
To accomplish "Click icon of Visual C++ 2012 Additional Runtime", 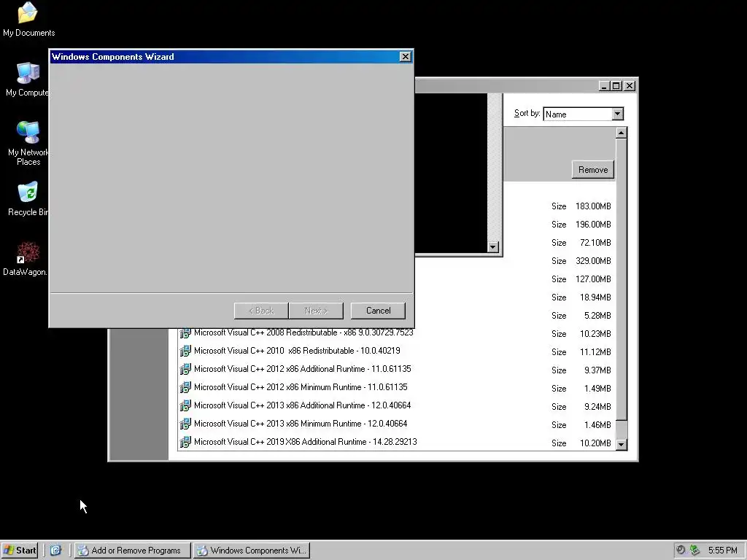I will [x=185, y=369].
